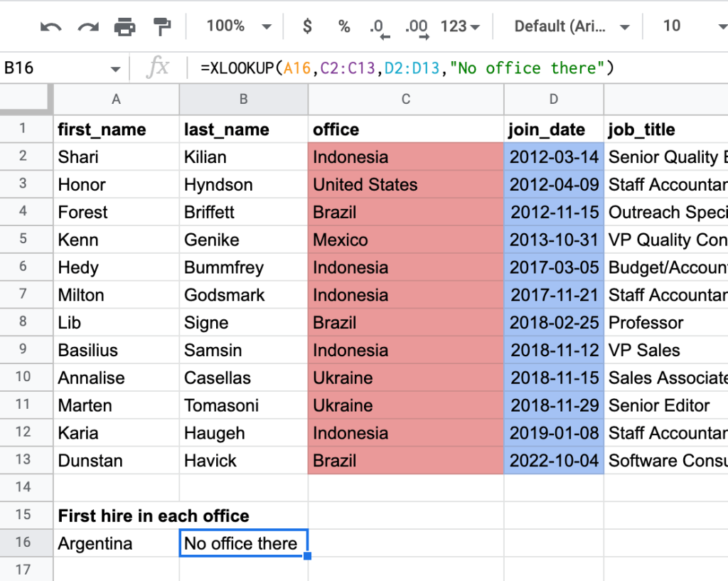Open the Default (Ari... font dropdown

click(572, 26)
